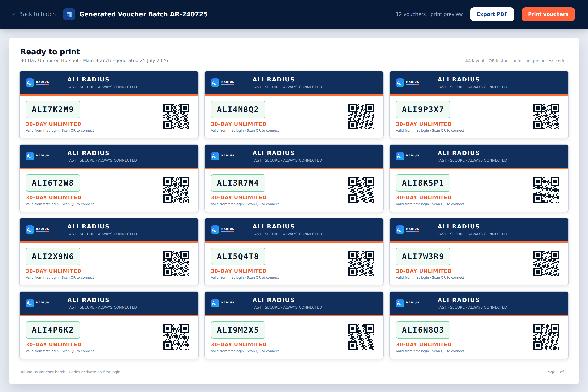Select the access code ALI7K2M9
This screenshot has height=392, width=588.
pos(53,109)
